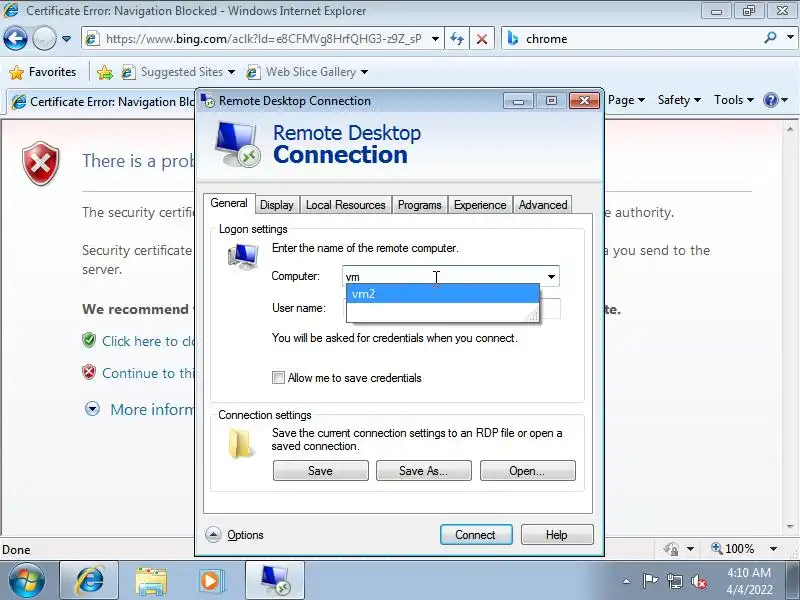
Task: Open Suggested Sites dropdown
Action: (x=179, y=72)
